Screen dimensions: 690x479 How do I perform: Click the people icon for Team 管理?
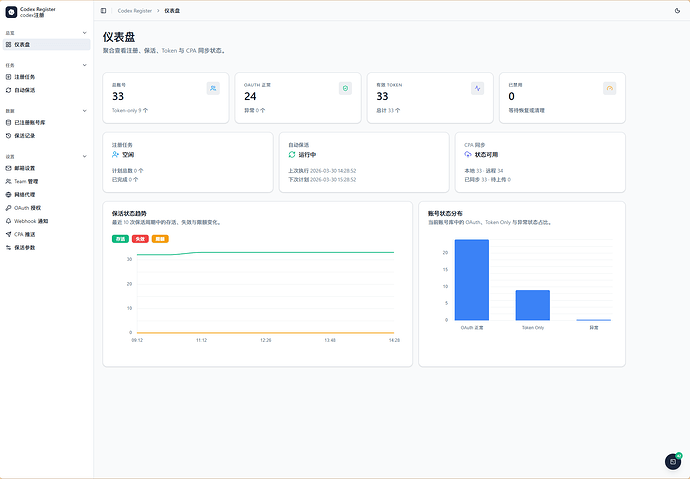click(x=8, y=181)
